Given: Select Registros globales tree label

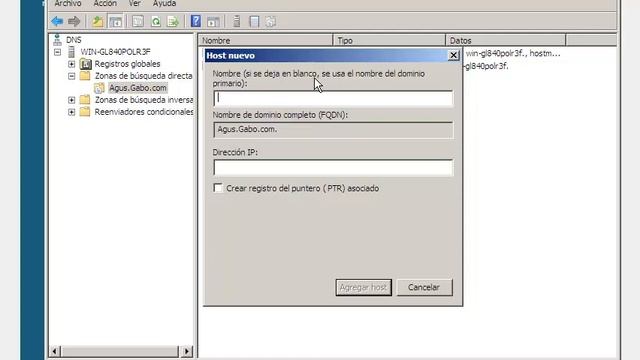Looking at the screenshot, I should coord(127,64).
